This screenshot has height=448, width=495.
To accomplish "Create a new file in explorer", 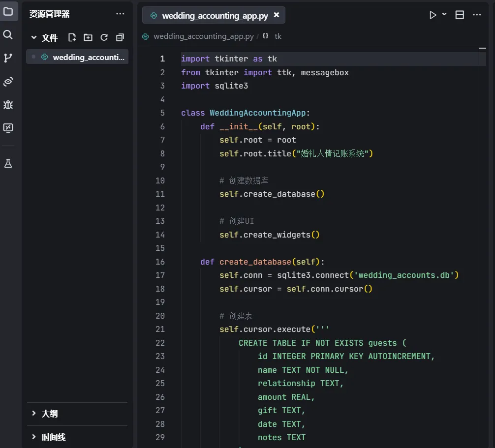I will point(72,37).
